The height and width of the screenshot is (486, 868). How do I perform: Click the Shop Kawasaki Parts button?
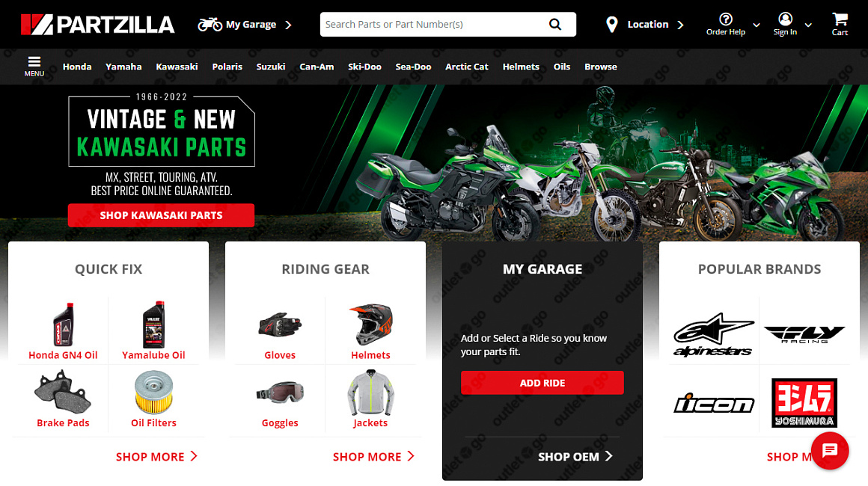coord(161,215)
